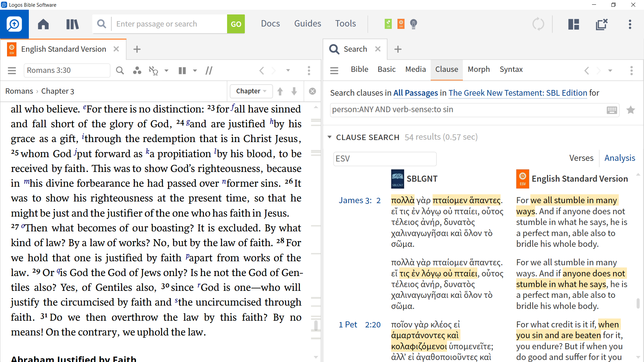Screen dimensions: 644x362
Task: Expand parallel resources dropdown arrow
Action: pos(166,71)
